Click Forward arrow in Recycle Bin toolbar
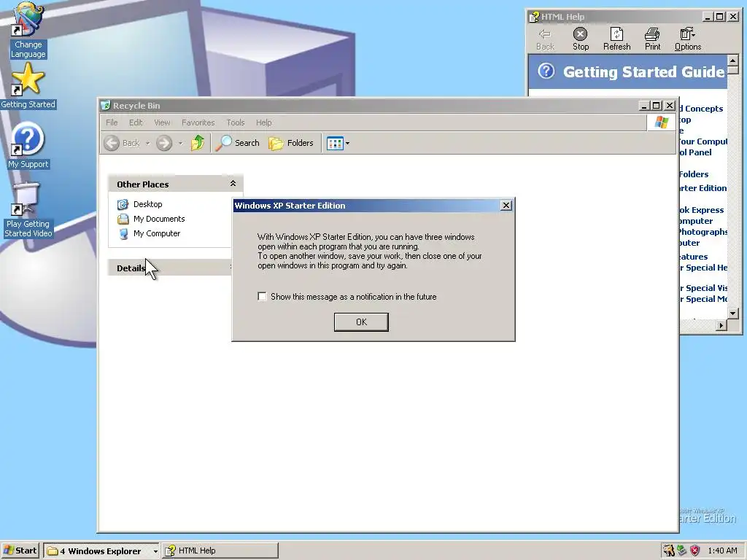 click(164, 143)
